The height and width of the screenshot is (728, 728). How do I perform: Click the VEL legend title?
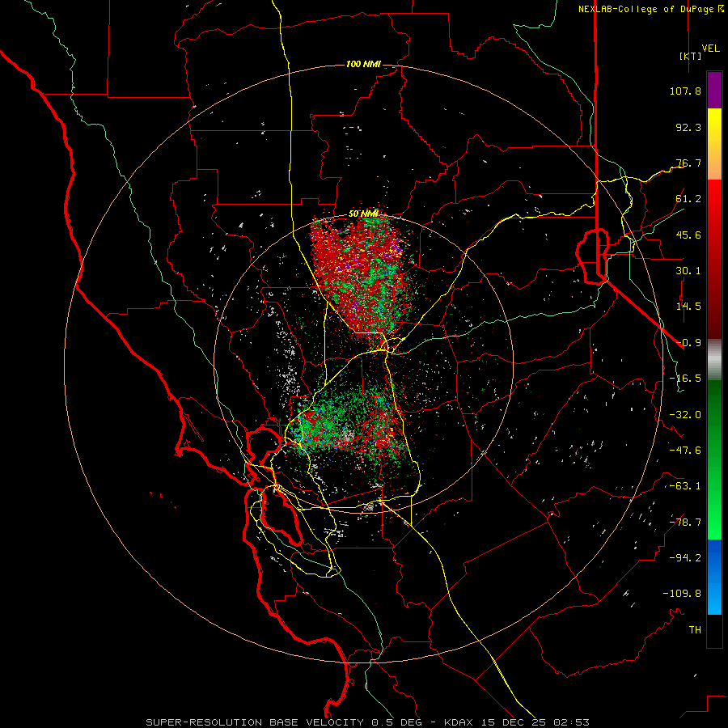711,49
